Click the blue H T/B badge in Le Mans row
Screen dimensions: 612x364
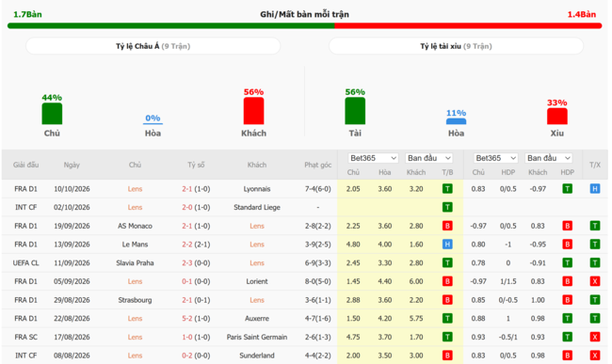[x=447, y=245]
